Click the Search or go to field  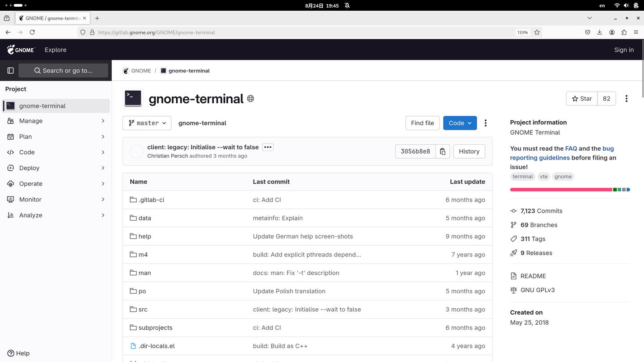(63, 70)
